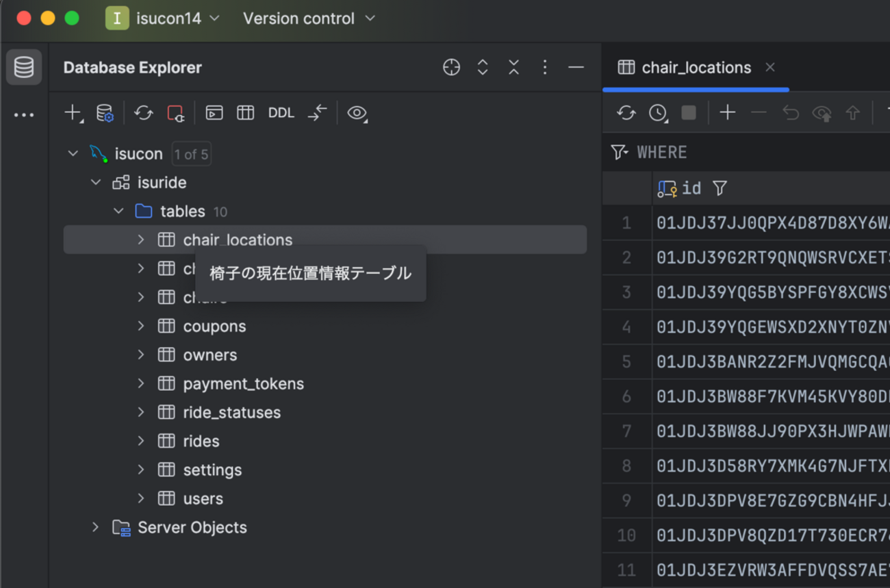The height and width of the screenshot is (588, 890).
Task: Click the Jump to DDL button
Action: pos(281,113)
